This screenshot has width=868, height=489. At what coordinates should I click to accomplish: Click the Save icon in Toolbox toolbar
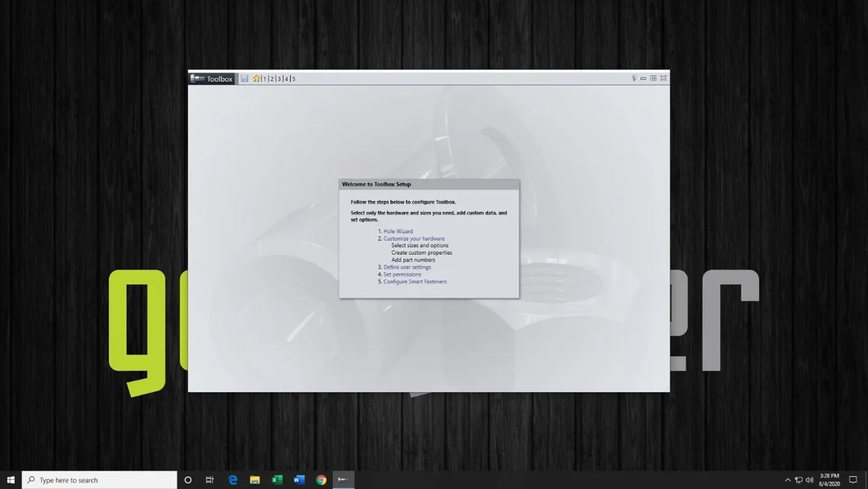coord(244,79)
